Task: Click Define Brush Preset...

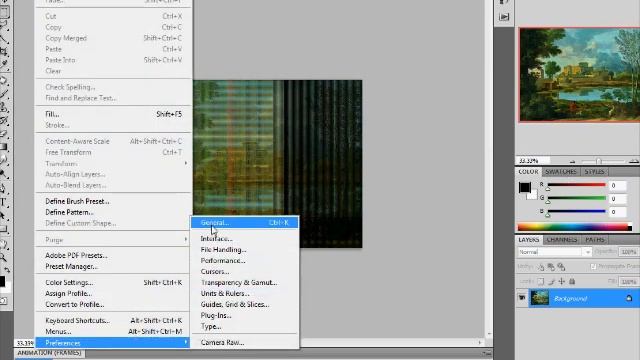Action: coord(77,201)
